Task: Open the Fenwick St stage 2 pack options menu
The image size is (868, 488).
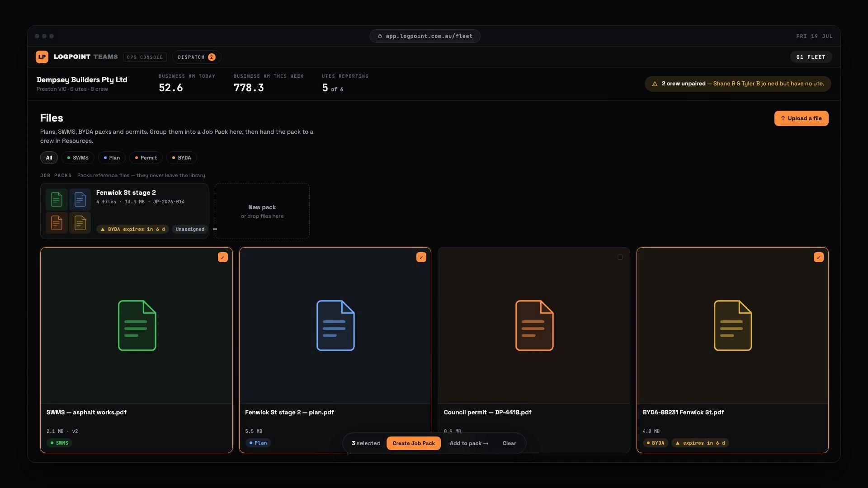Action: pyautogui.click(x=215, y=229)
